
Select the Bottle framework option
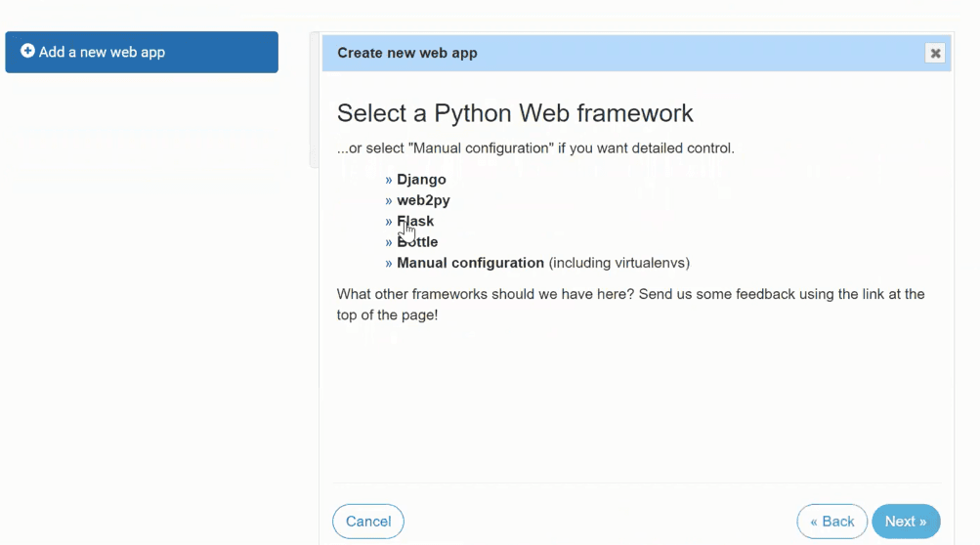click(417, 242)
